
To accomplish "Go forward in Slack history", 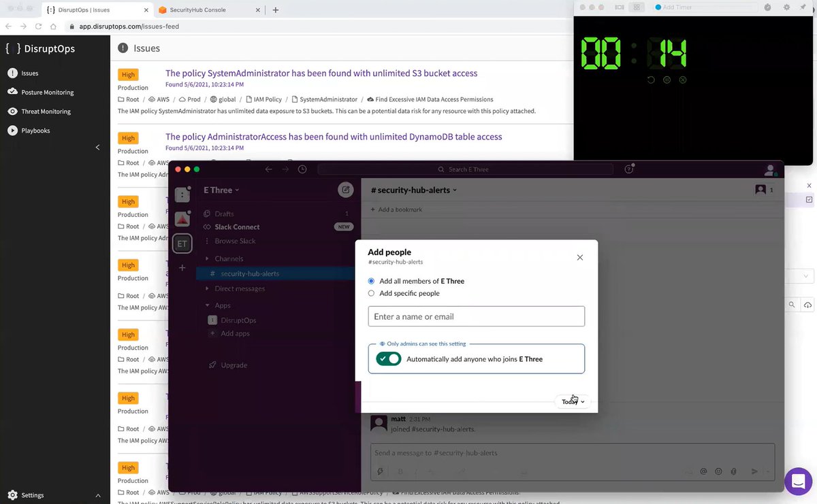I will pyautogui.click(x=285, y=169).
